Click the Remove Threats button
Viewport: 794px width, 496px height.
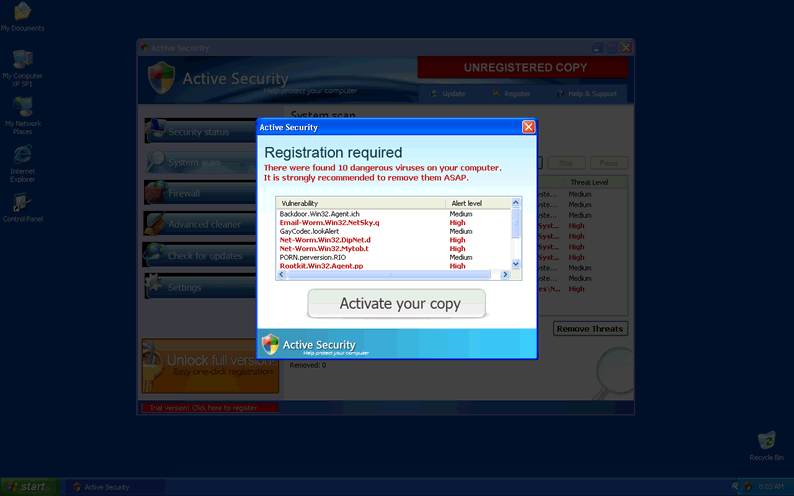(590, 329)
